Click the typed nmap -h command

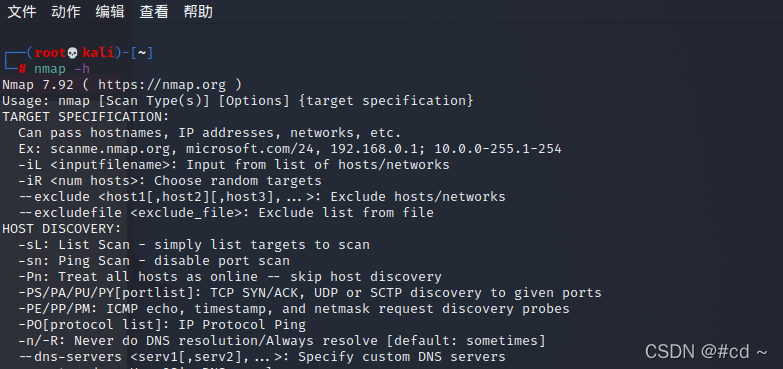tap(62, 69)
